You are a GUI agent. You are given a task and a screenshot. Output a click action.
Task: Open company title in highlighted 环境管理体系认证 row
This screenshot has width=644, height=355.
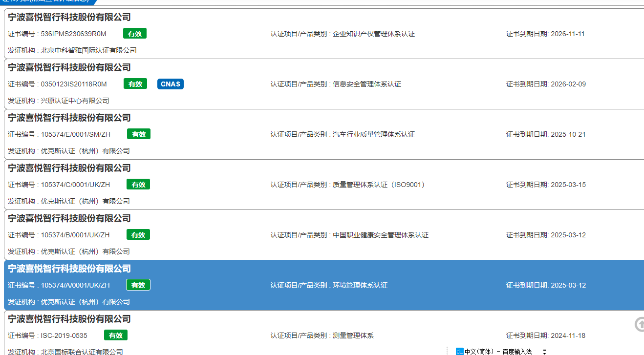69,269
